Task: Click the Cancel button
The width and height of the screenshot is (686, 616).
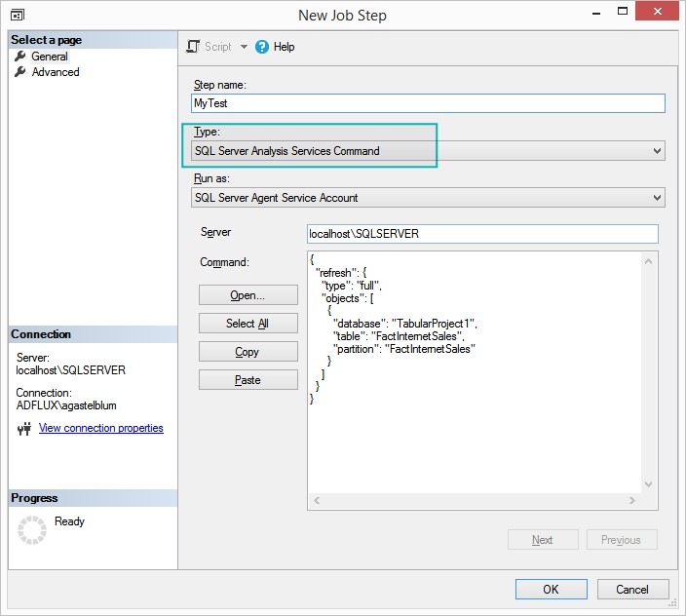Action: (632, 590)
